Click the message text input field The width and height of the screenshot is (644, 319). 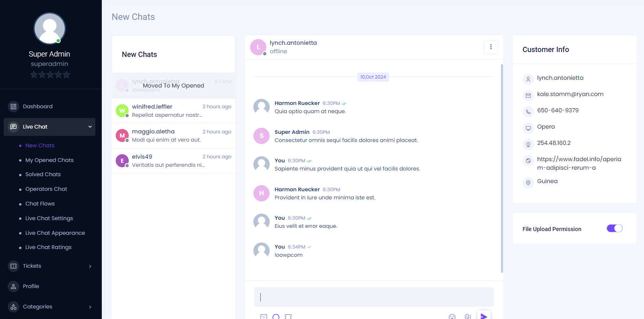coord(374,297)
